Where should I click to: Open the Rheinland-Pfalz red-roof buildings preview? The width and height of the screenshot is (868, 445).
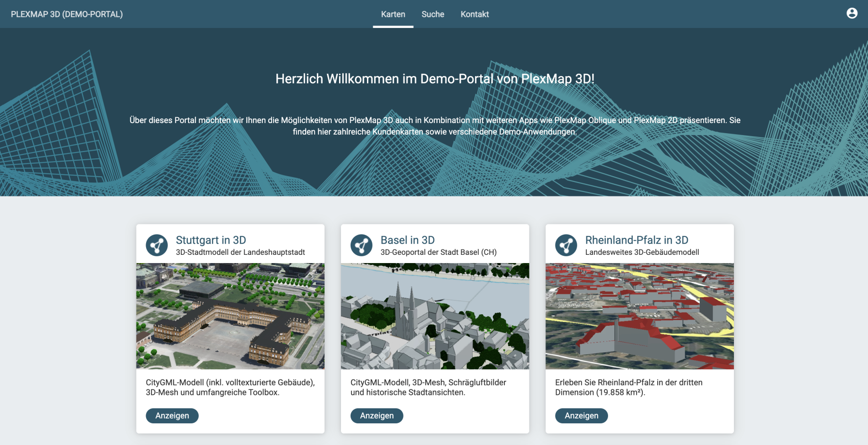[x=639, y=316]
